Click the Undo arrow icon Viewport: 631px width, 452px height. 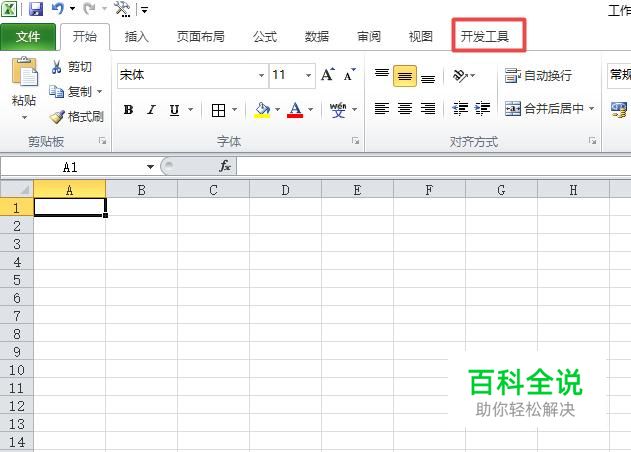[58, 8]
